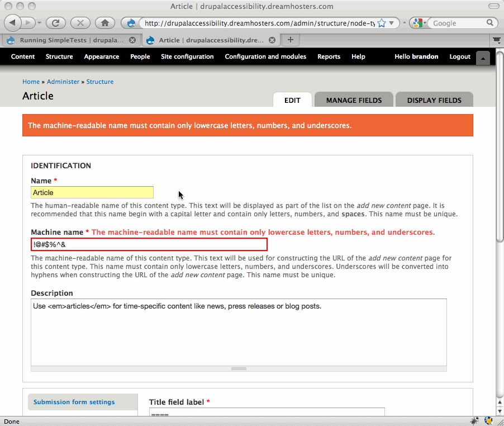The width and height of the screenshot is (504, 426).
Task: Click the Reload page button
Action: (56, 23)
